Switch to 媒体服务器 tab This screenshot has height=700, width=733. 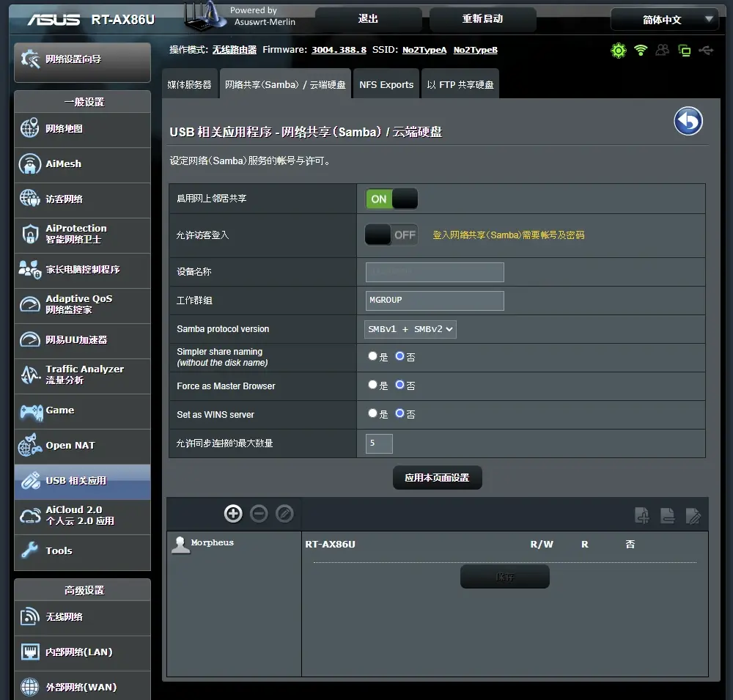(x=189, y=84)
